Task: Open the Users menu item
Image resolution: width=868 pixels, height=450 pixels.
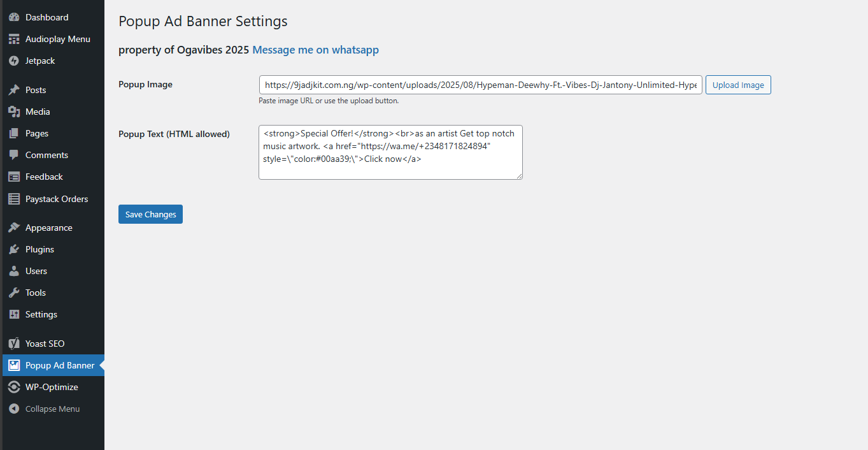Action: pyautogui.click(x=36, y=271)
